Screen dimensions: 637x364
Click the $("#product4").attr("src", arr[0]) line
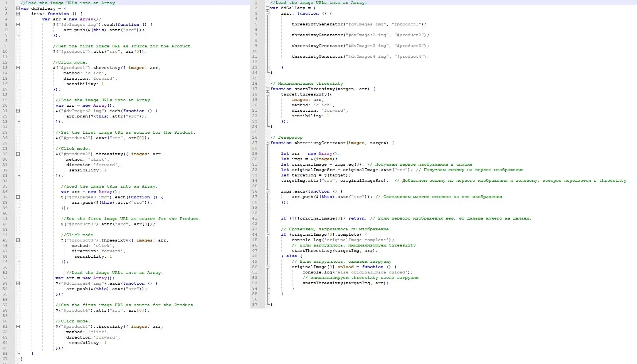click(x=103, y=310)
